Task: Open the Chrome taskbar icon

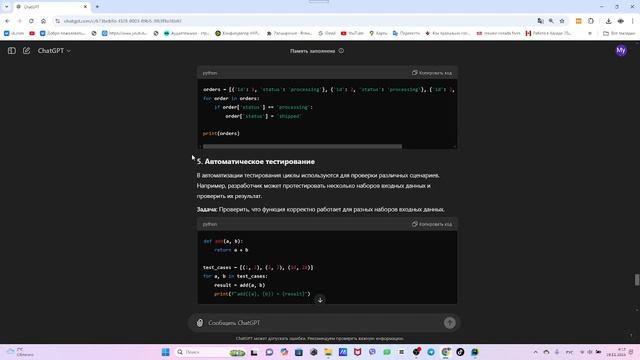Action: tap(446, 352)
